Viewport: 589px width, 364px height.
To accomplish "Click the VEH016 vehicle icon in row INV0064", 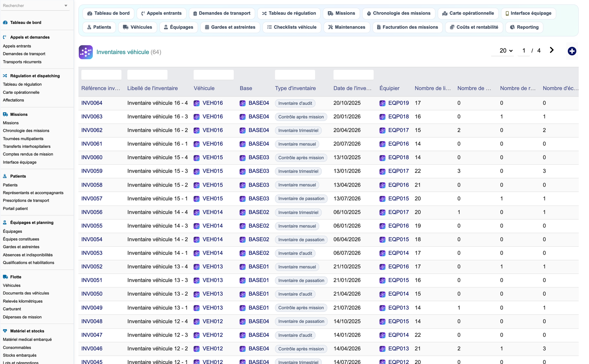I will tap(197, 103).
